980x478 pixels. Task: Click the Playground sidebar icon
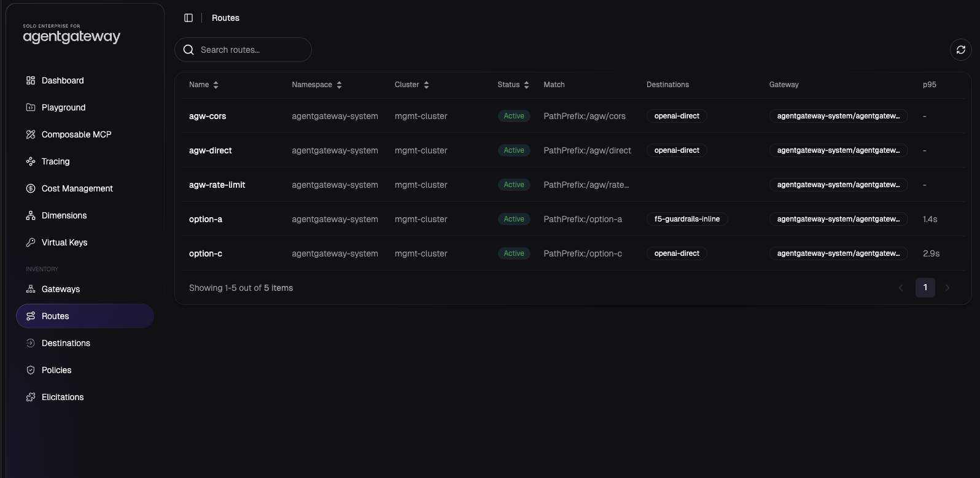(31, 107)
